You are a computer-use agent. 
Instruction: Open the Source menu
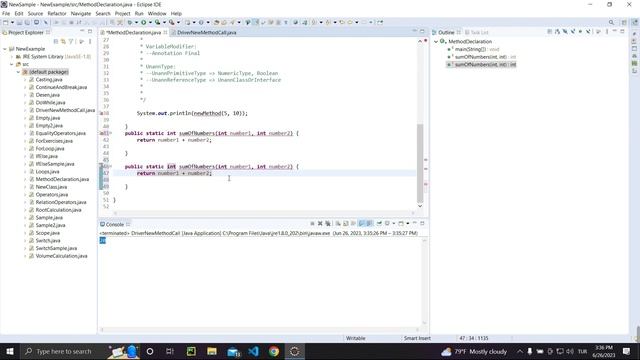pyautogui.click(x=35, y=13)
